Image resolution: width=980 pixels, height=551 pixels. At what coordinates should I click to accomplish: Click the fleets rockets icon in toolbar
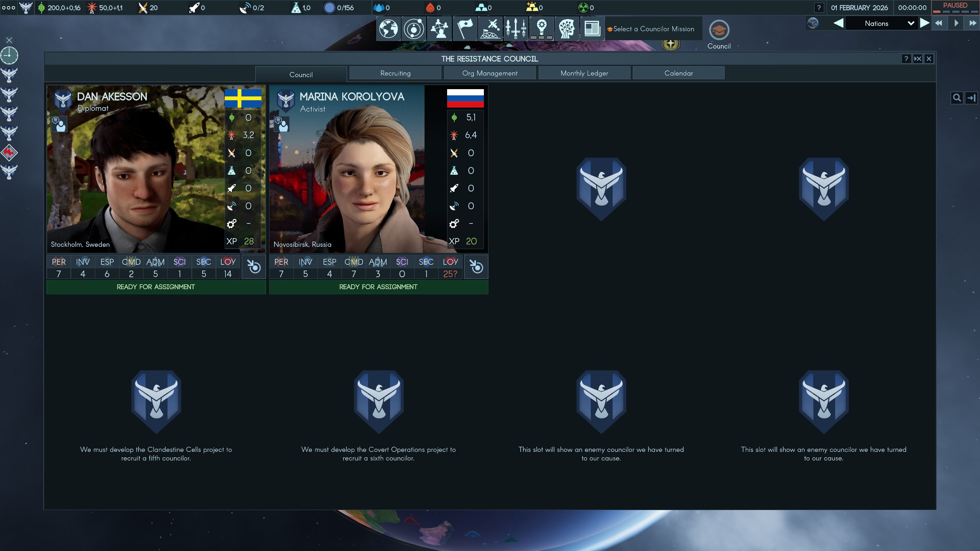coord(516,29)
